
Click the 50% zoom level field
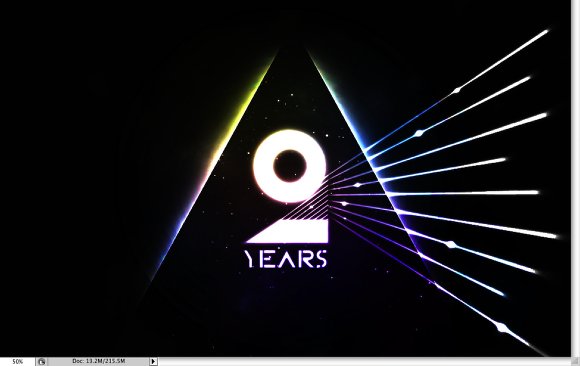[17, 362]
